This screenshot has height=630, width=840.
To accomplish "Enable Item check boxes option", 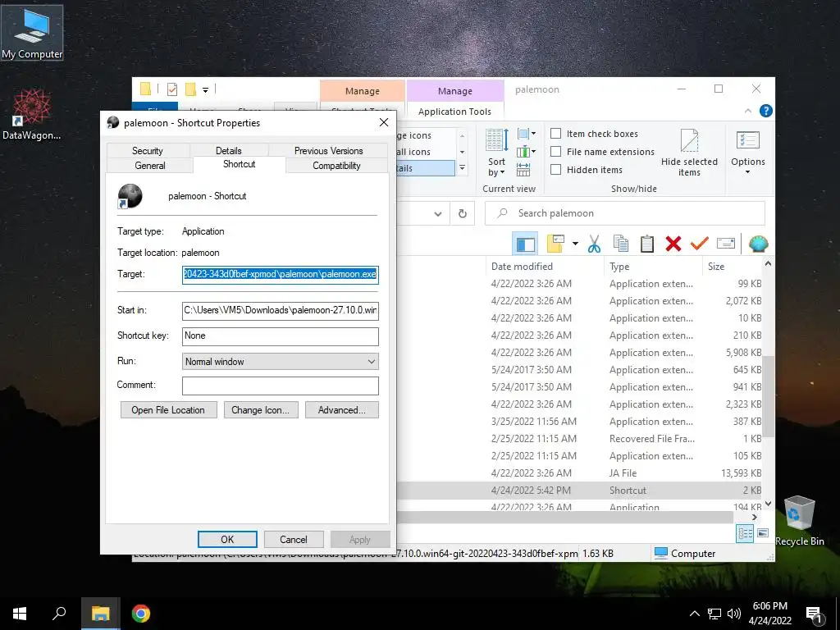I will point(556,134).
